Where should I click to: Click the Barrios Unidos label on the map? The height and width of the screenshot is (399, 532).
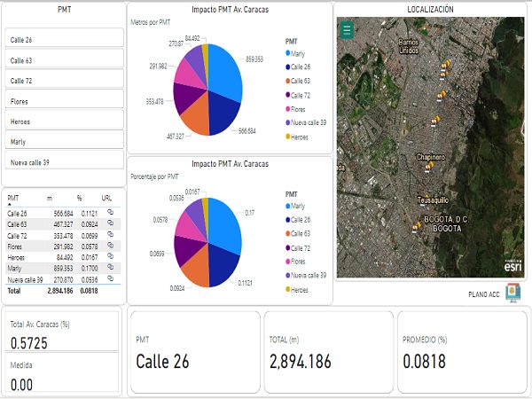pyautogui.click(x=409, y=46)
